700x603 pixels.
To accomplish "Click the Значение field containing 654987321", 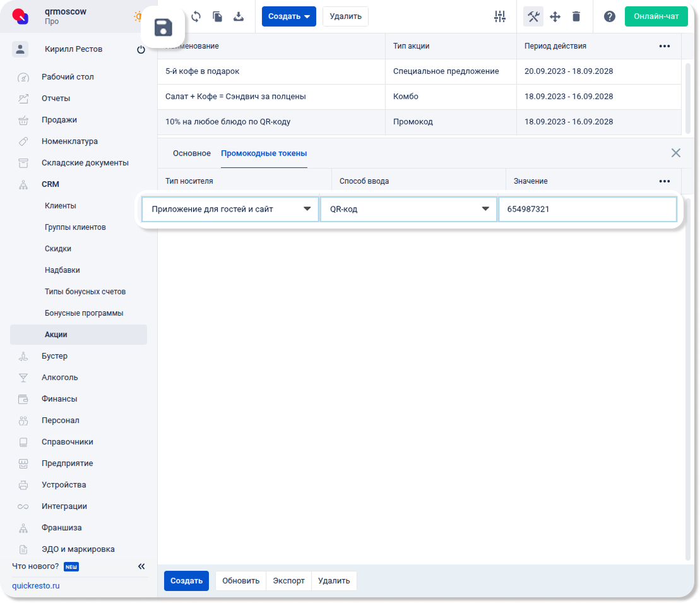I will click(x=587, y=209).
